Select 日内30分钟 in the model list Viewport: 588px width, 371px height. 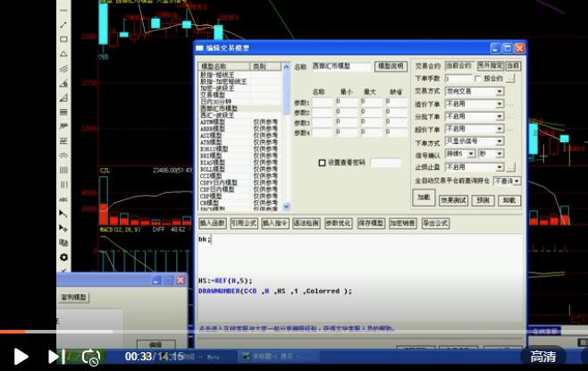tap(217, 101)
